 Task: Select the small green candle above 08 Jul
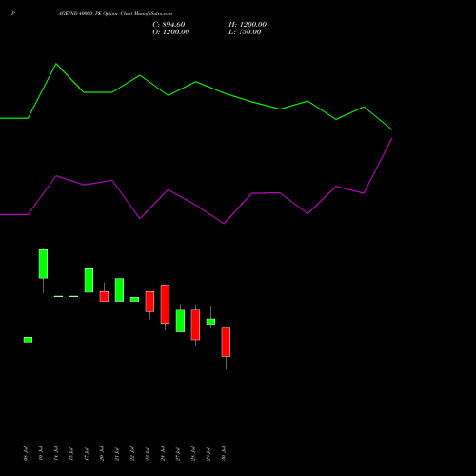point(28,340)
